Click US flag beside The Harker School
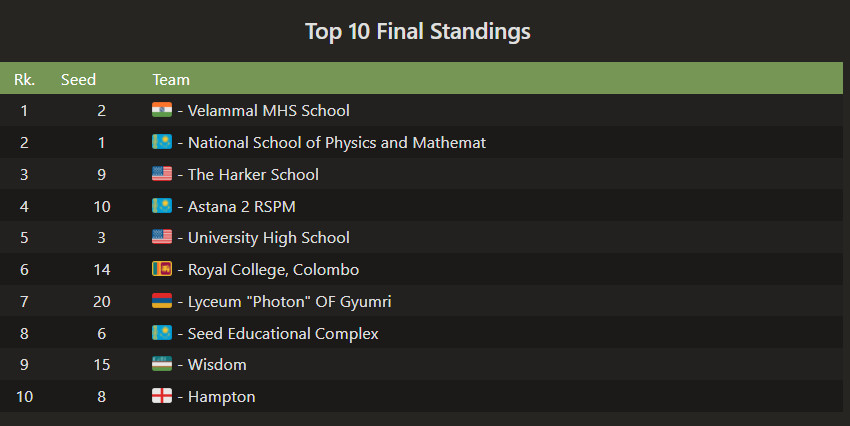This screenshot has width=850, height=426. 162,174
